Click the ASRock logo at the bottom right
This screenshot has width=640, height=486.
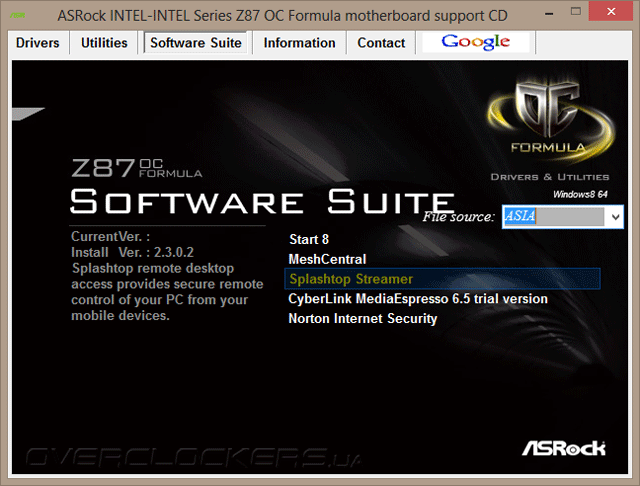(x=564, y=448)
